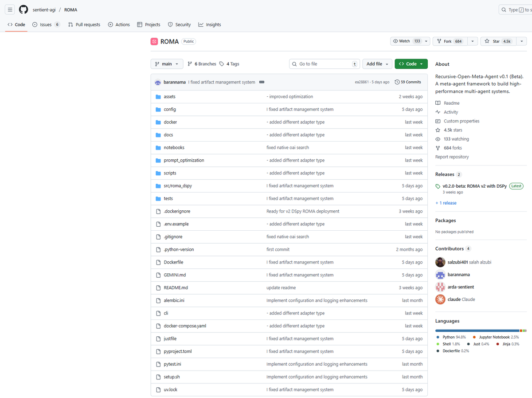Click the GitHub logo icon

(23, 9)
